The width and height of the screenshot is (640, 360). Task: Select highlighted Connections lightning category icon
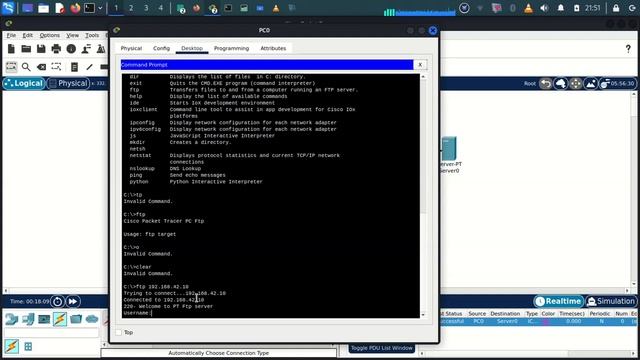click(60, 319)
